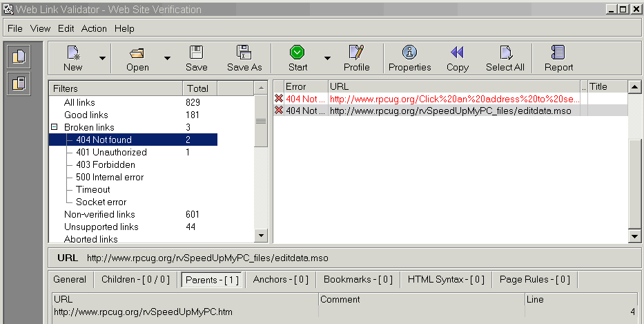Click the results list scroll up arrow
644x324 pixels.
pyautogui.click(x=634, y=87)
